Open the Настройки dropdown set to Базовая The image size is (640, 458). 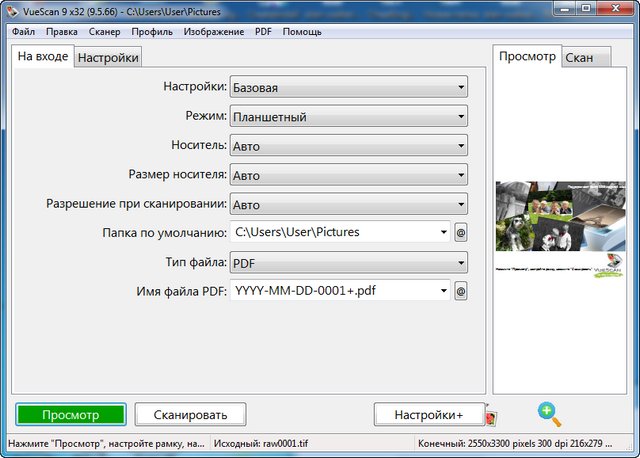click(x=348, y=88)
